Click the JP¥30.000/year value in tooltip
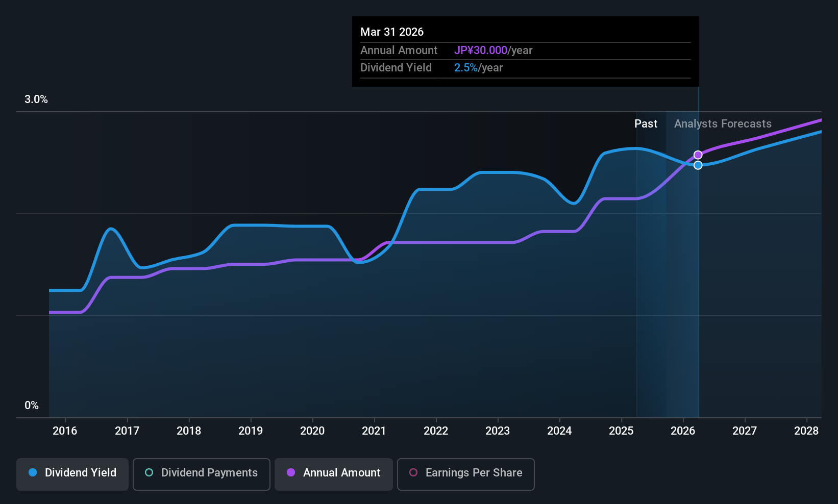838x504 pixels. [493, 51]
